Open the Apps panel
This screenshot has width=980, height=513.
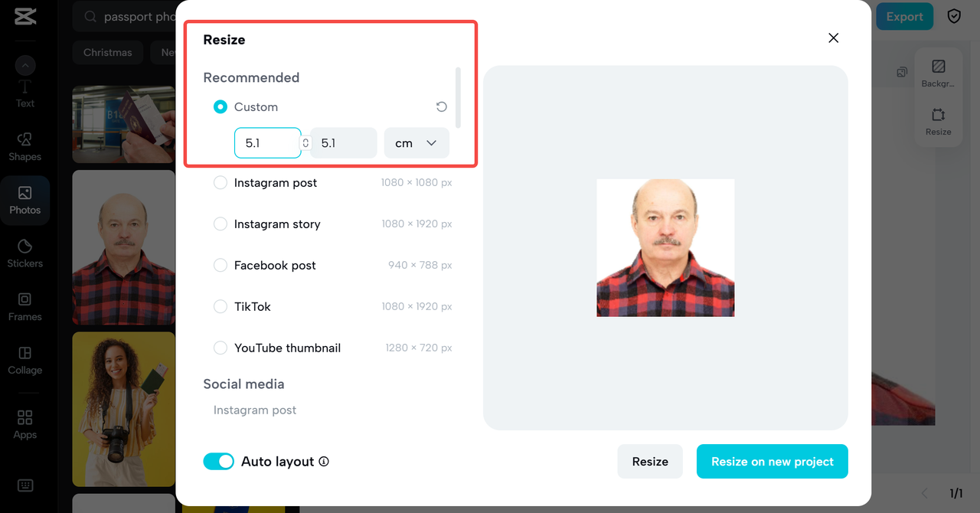[25, 424]
